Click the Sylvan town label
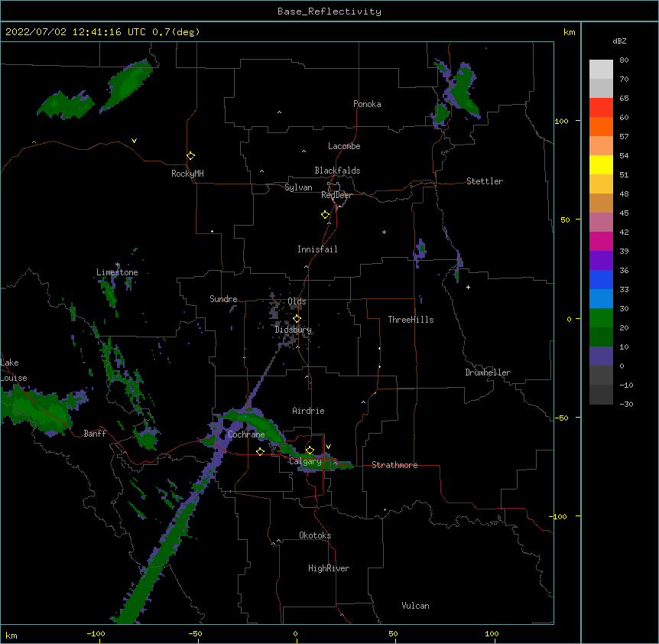Viewport: 659px width, 644px height. pos(298,187)
